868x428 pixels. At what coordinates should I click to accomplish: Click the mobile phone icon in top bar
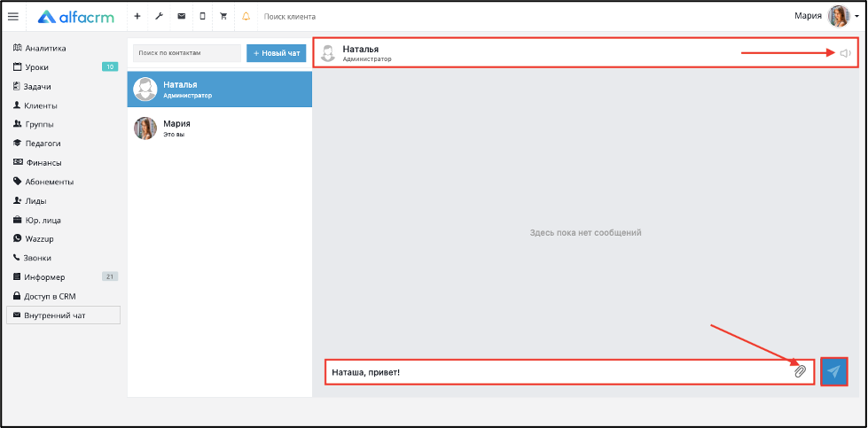coord(203,17)
